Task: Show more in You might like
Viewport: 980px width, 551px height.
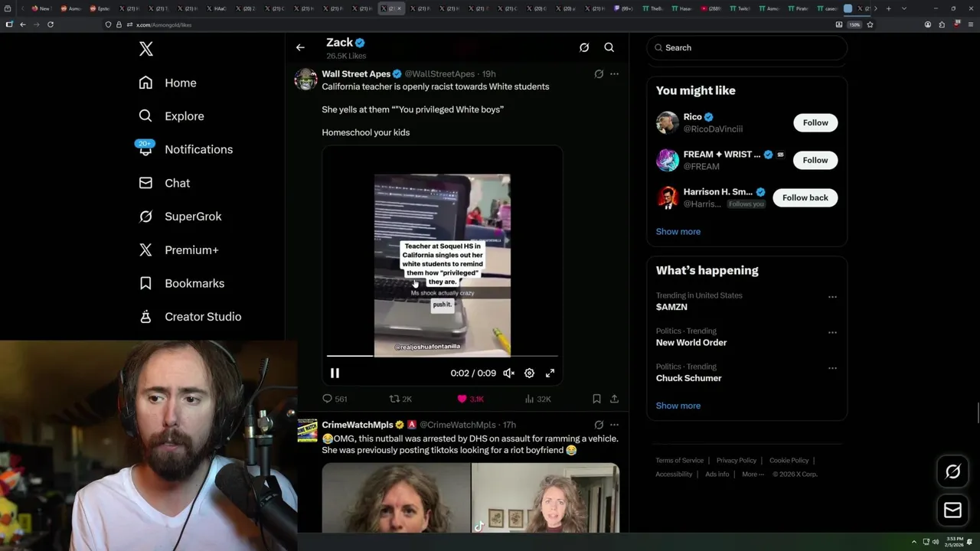Action: click(678, 231)
